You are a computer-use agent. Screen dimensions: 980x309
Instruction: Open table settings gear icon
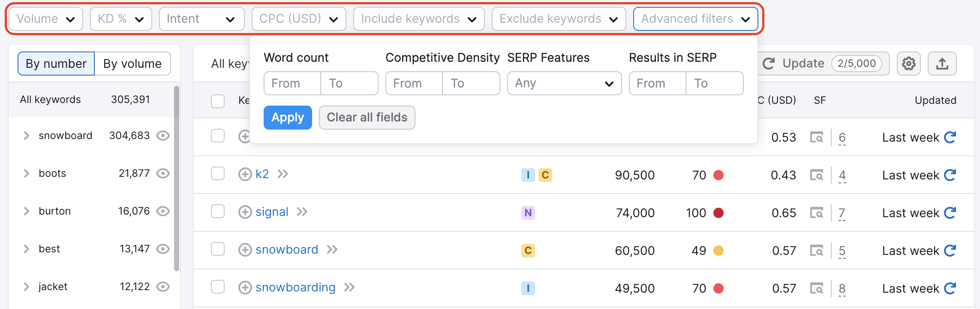tap(908, 64)
